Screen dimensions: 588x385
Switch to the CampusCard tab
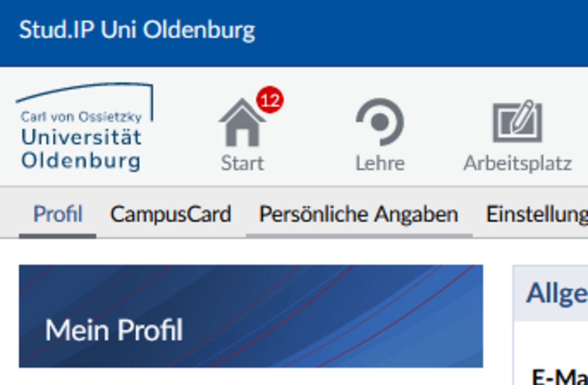(x=171, y=214)
